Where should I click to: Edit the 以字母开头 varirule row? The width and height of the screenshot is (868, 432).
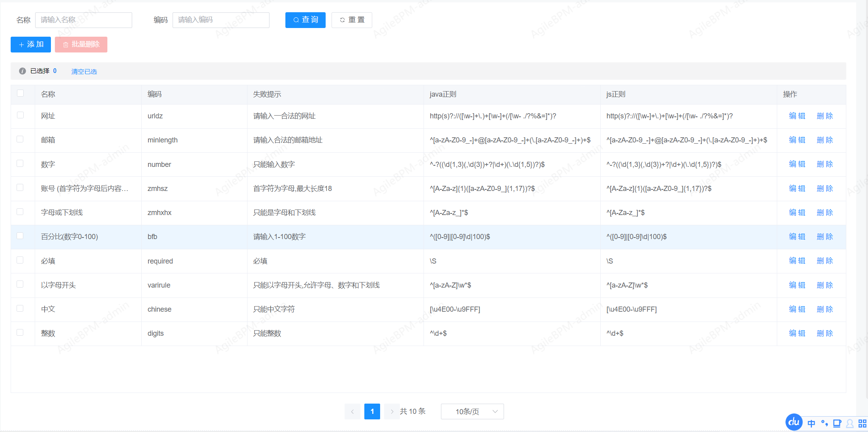point(797,285)
